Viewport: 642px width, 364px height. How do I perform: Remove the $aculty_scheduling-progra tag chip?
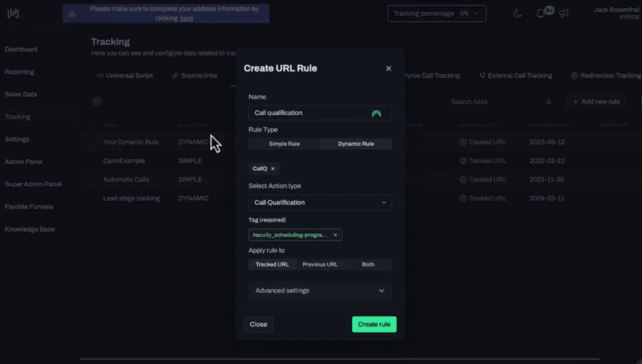point(335,235)
